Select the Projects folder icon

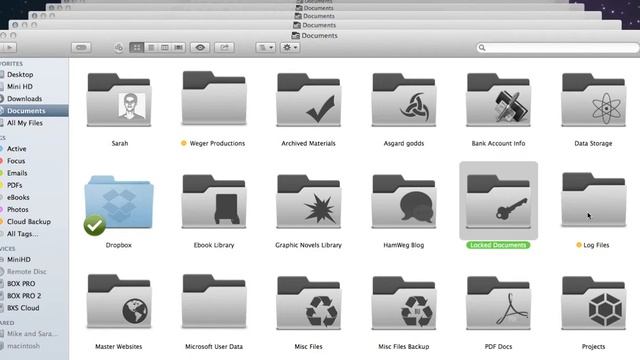tap(593, 303)
